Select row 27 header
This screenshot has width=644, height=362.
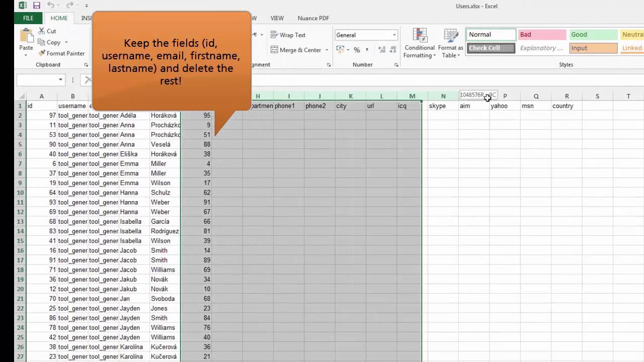coord(21,356)
